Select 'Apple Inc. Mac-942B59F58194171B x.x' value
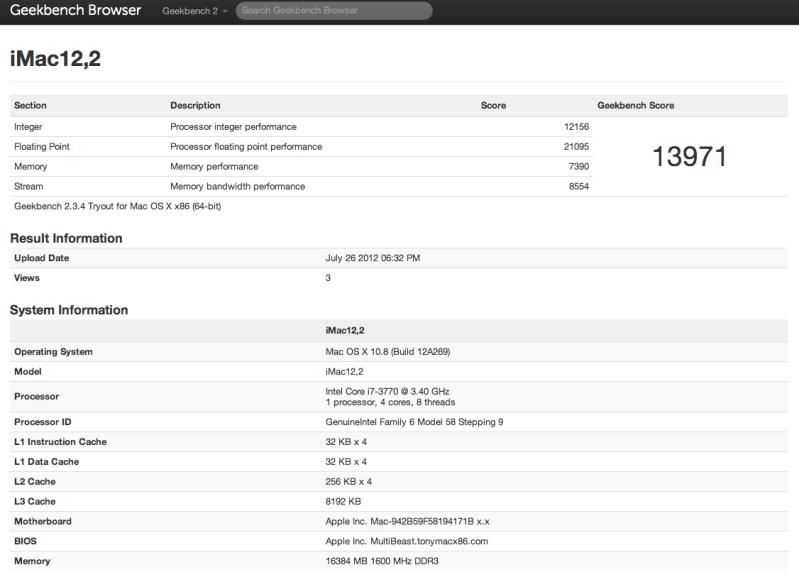Screen dimensions: 799x582 407,522
